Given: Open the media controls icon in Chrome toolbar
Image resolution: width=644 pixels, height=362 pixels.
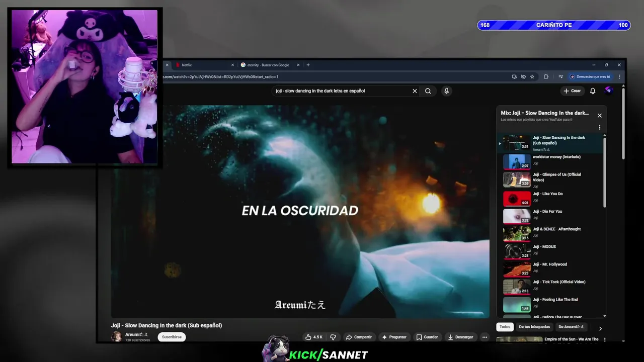Looking at the screenshot, I should (560, 77).
